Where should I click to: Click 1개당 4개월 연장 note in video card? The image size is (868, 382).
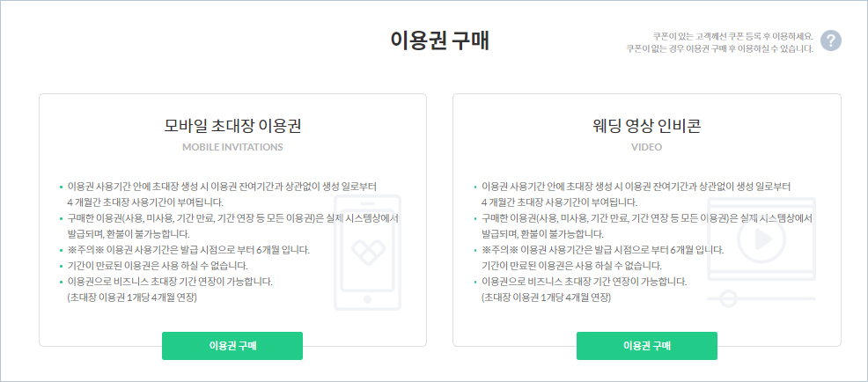click(546, 298)
